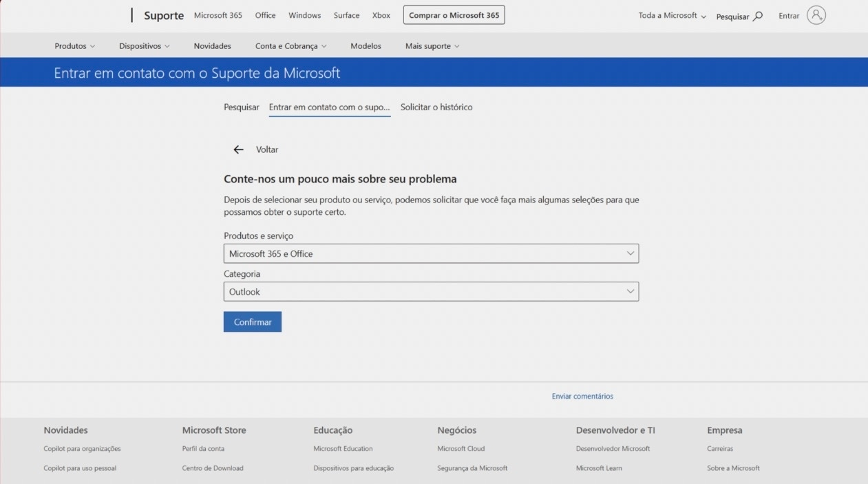
Task: Open Microsoft Education footer link
Action: (343, 449)
